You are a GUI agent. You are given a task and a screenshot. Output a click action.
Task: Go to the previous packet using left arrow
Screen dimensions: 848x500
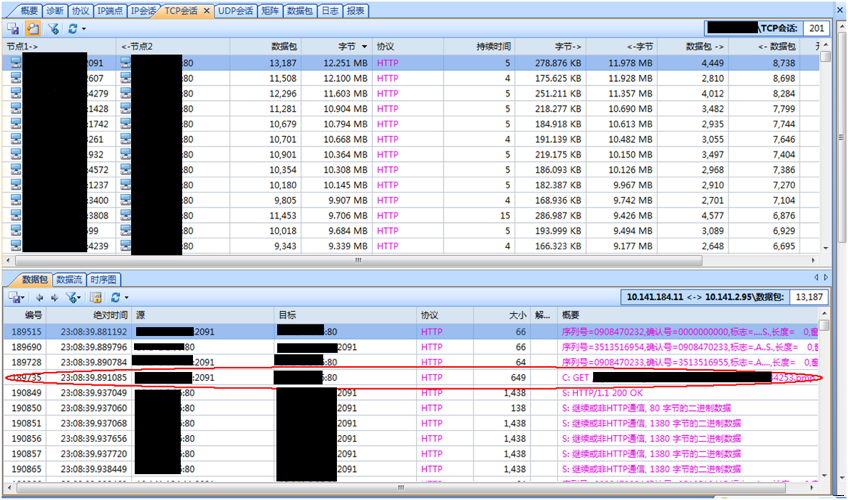pos(41,297)
